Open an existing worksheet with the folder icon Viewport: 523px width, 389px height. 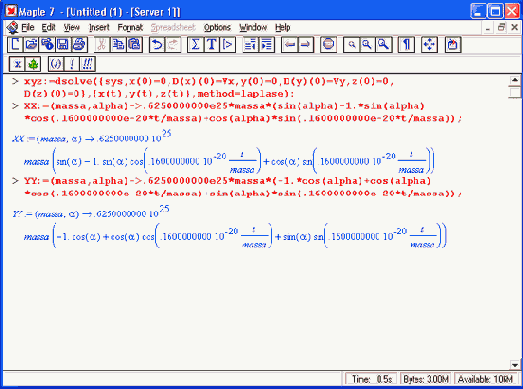click(x=31, y=45)
